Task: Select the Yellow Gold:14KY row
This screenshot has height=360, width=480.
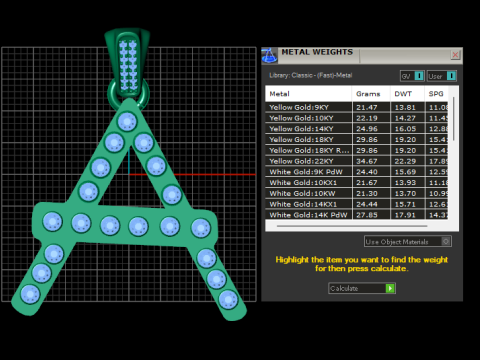Action: [357, 129]
